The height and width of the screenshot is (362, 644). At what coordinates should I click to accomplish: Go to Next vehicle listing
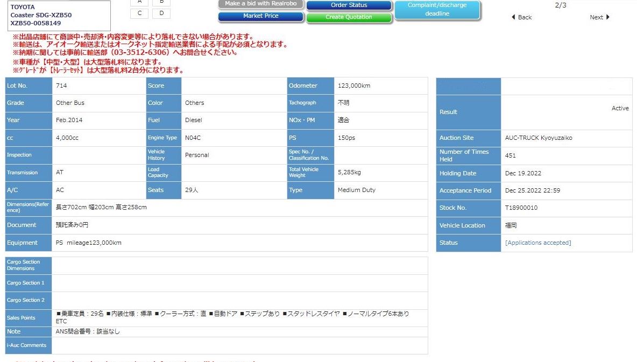[x=599, y=17]
